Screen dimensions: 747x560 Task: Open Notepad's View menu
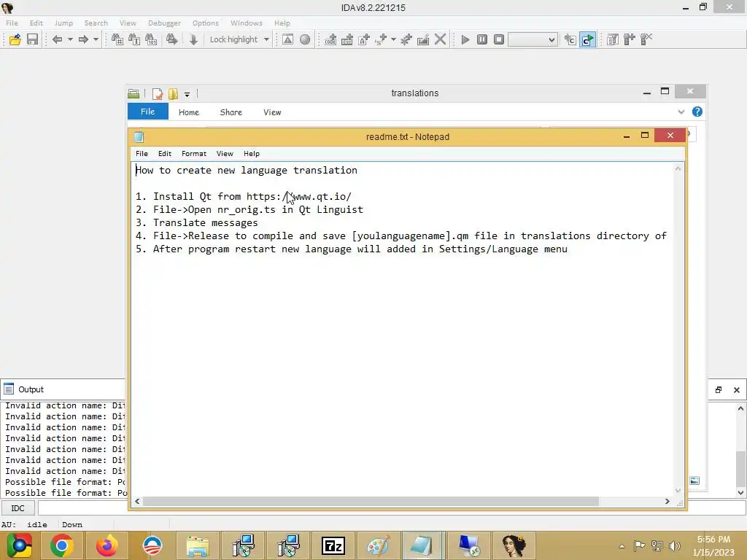click(x=225, y=153)
